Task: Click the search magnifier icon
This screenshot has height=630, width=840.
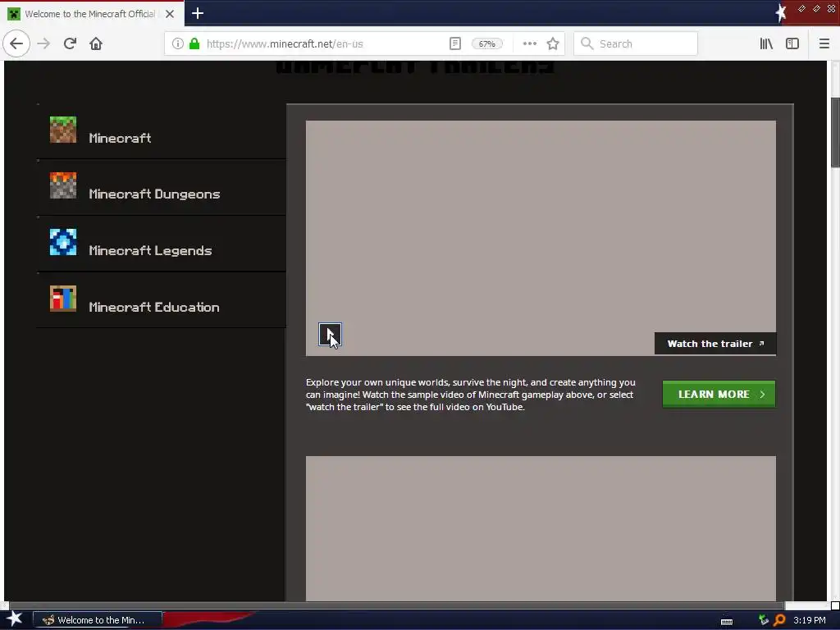Action: click(x=587, y=43)
